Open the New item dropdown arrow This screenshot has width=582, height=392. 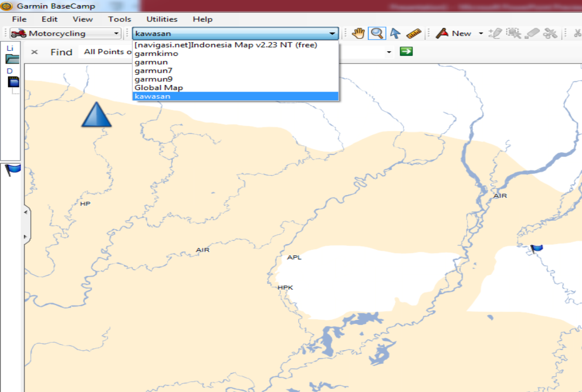(481, 33)
